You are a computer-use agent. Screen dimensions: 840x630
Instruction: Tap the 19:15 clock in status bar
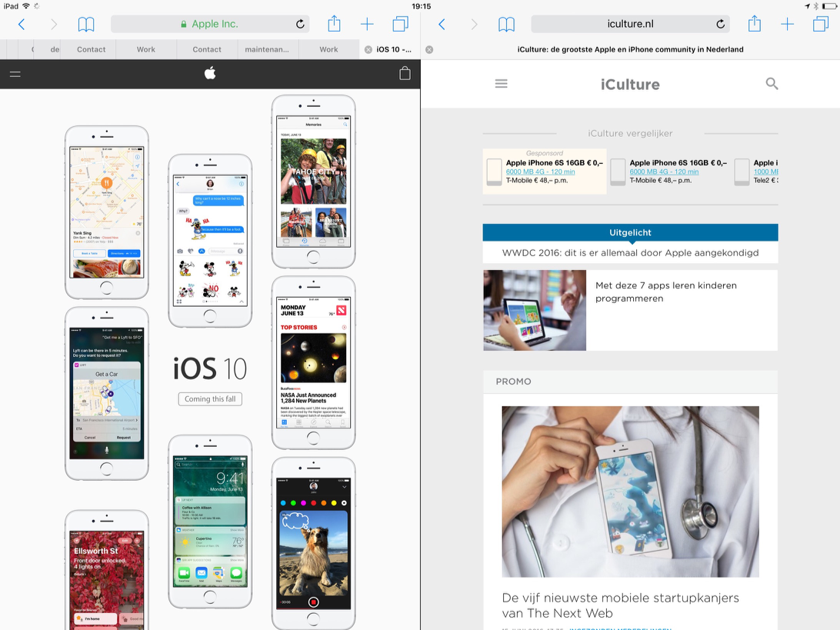click(421, 6)
